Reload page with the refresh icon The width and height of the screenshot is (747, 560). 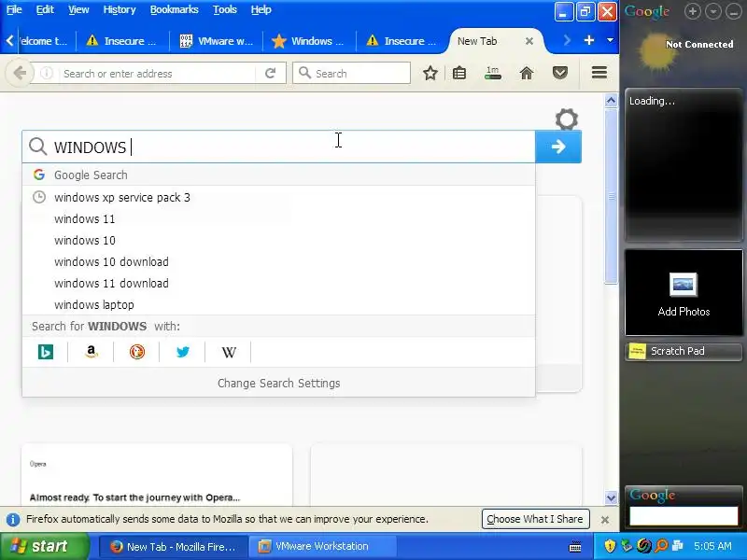tap(270, 74)
